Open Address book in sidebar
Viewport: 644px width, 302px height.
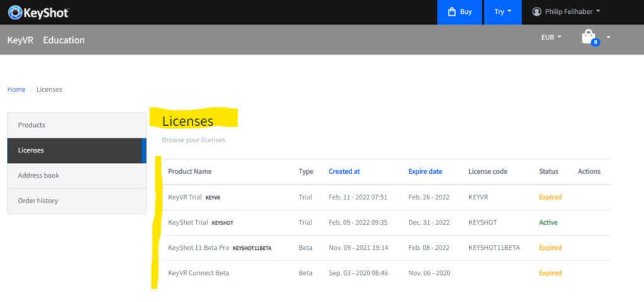tap(77, 176)
